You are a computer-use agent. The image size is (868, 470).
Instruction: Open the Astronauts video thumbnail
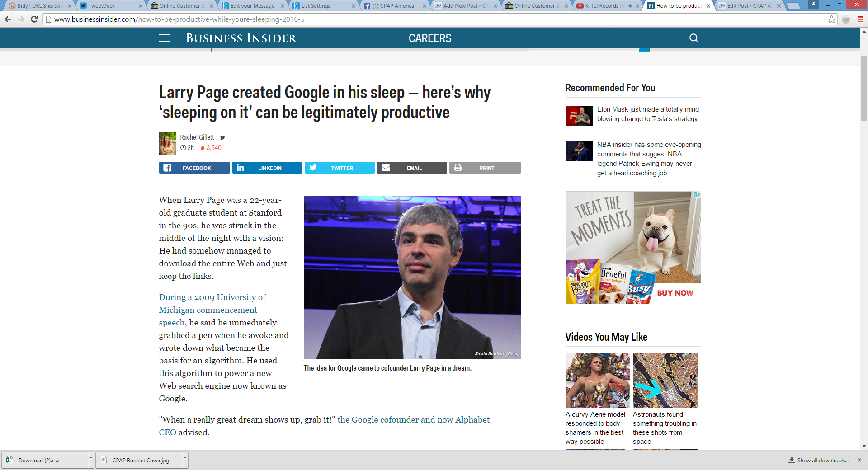point(665,381)
